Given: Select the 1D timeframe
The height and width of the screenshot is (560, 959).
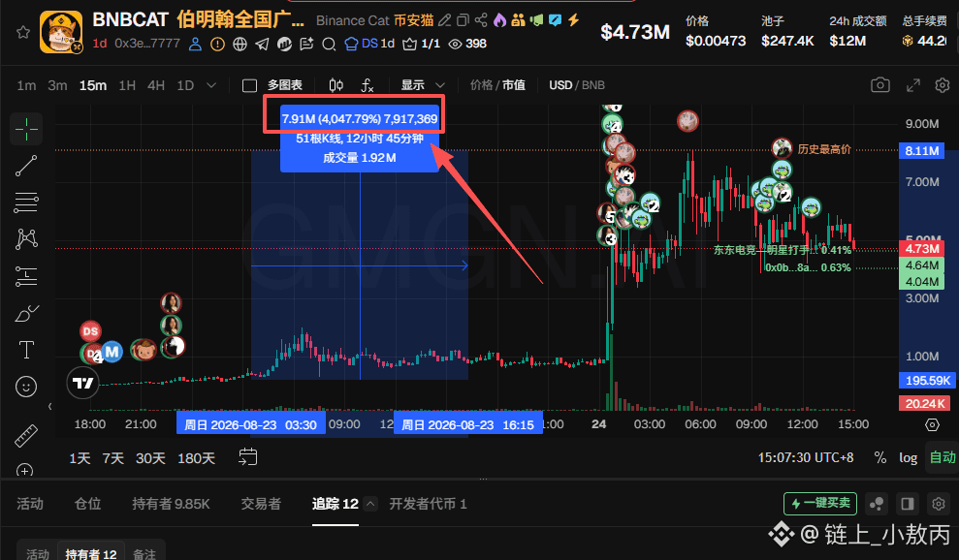Looking at the screenshot, I should coord(185,85).
